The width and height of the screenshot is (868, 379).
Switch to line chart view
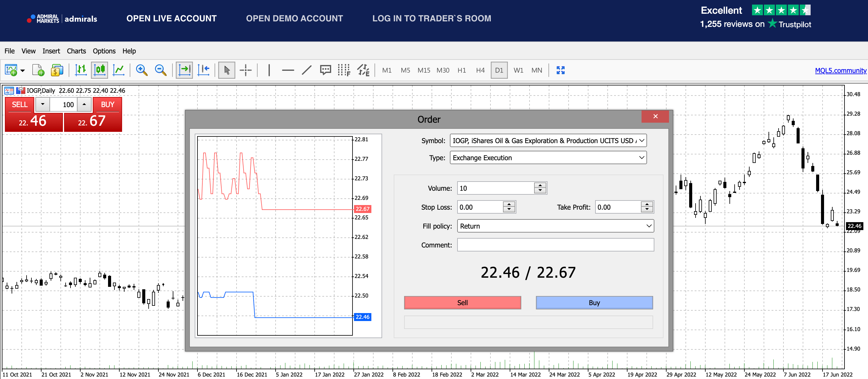click(x=119, y=70)
